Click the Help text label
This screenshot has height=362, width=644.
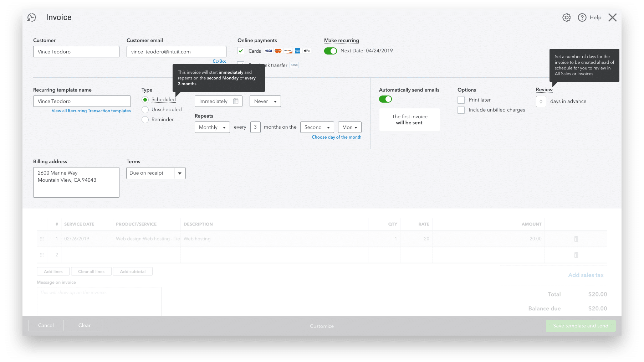click(x=596, y=17)
